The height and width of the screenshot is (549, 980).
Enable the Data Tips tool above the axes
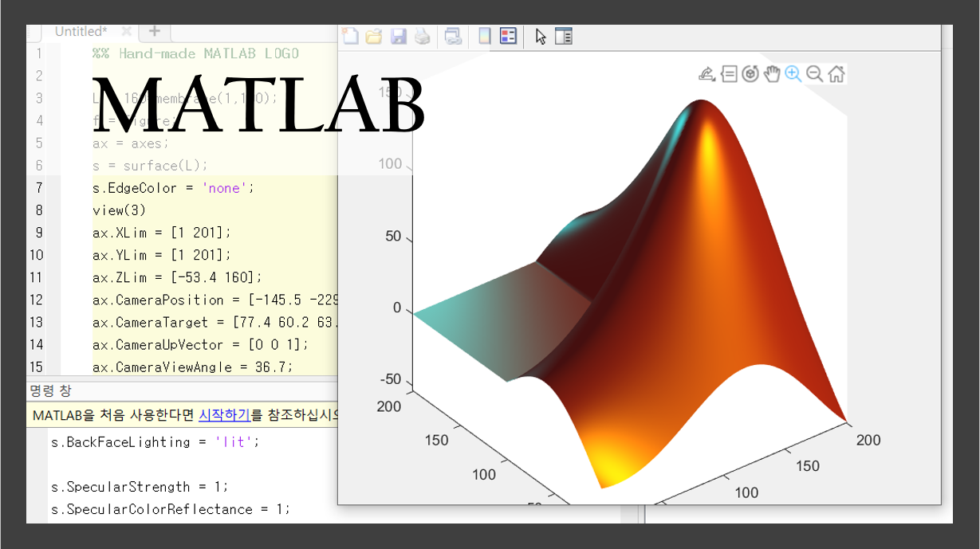tap(729, 74)
